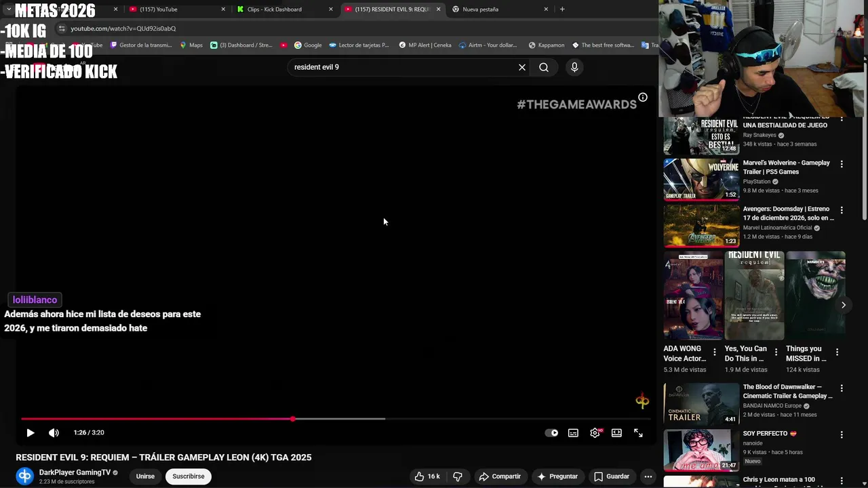Open the video info card icon
The height and width of the screenshot is (488, 868).
[643, 97]
